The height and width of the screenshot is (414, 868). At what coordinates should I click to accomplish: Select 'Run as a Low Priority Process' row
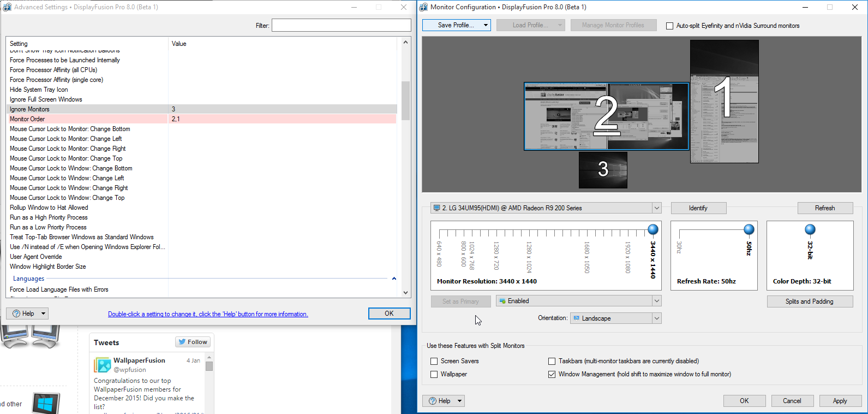[202, 227]
